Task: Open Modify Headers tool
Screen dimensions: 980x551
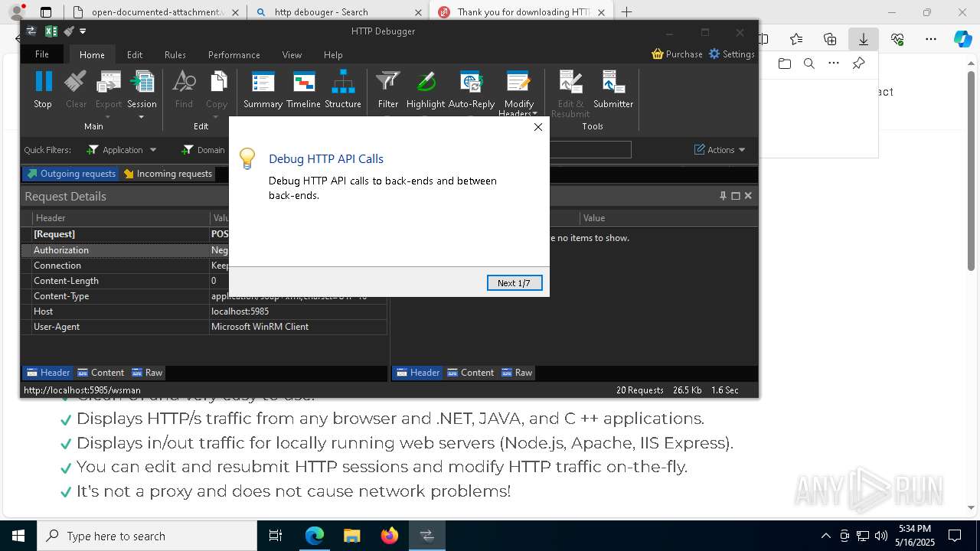Action: [x=518, y=93]
